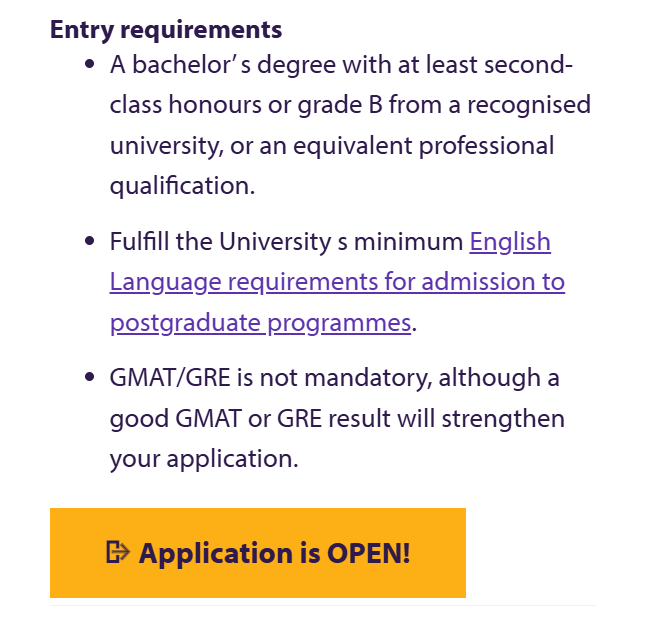Click the text 'Fulfill the University s minimum'
The height and width of the screenshot is (642, 649).
click(x=286, y=242)
